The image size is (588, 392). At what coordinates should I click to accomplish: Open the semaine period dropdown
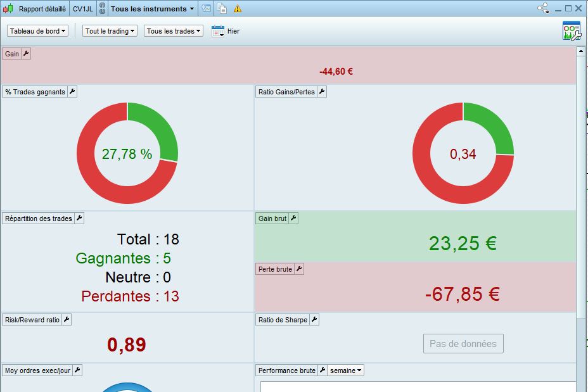coord(345,370)
